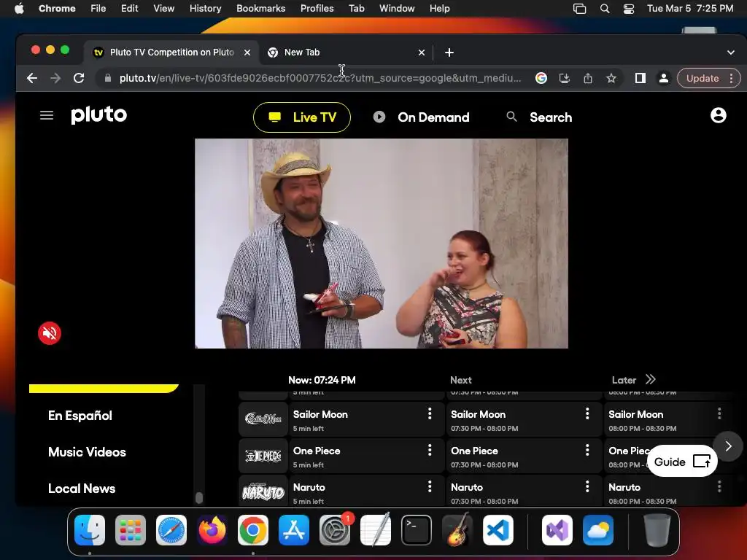Open Pluto Search
This screenshot has height=560, width=747.
coord(539,117)
